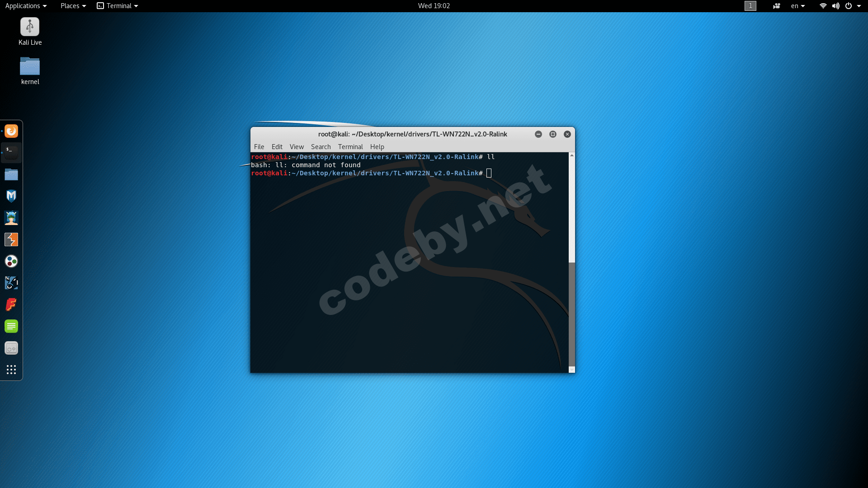868x488 pixels.
Task: Expand the Applications menu
Action: (x=26, y=6)
